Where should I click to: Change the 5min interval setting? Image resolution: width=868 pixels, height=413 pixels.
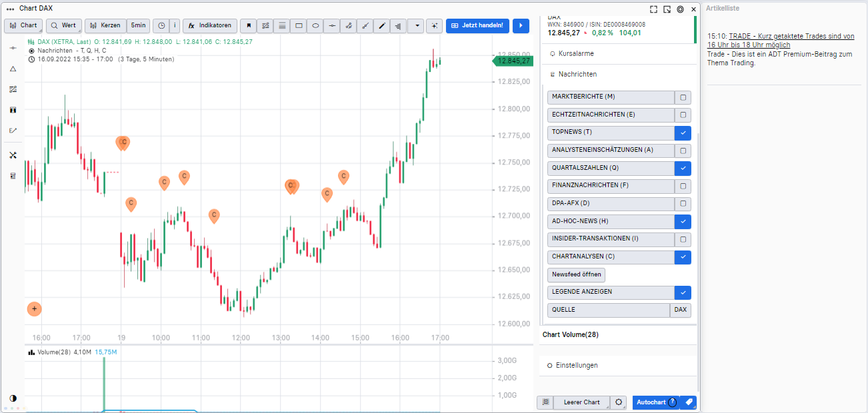pyautogui.click(x=138, y=25)
